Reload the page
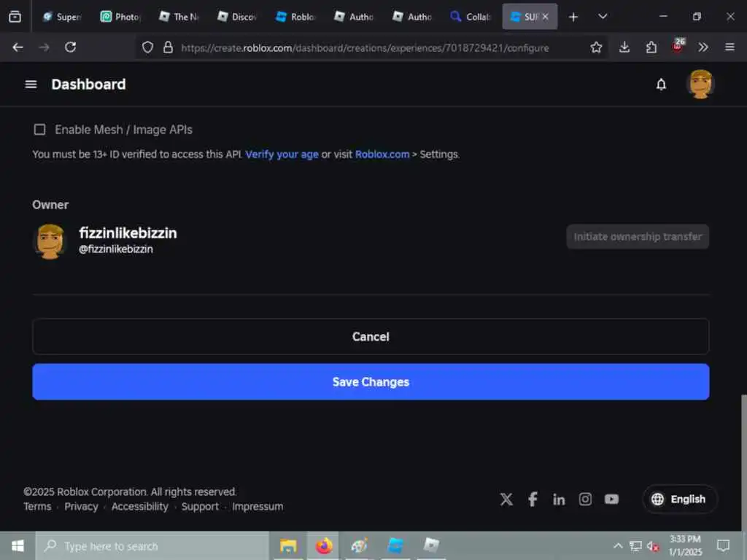747x560 pixels. (x=71, y=47)
